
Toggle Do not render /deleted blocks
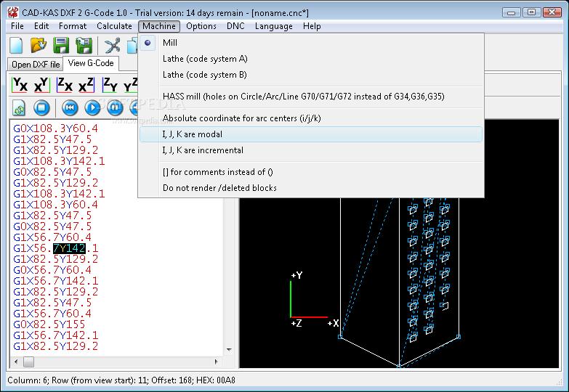coord(310,188)
